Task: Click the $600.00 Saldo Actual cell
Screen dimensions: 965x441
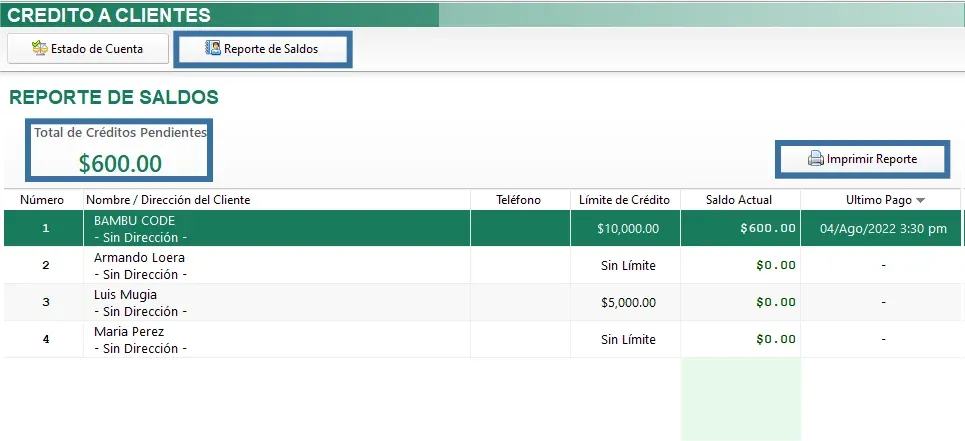Action: coord(740,228)
